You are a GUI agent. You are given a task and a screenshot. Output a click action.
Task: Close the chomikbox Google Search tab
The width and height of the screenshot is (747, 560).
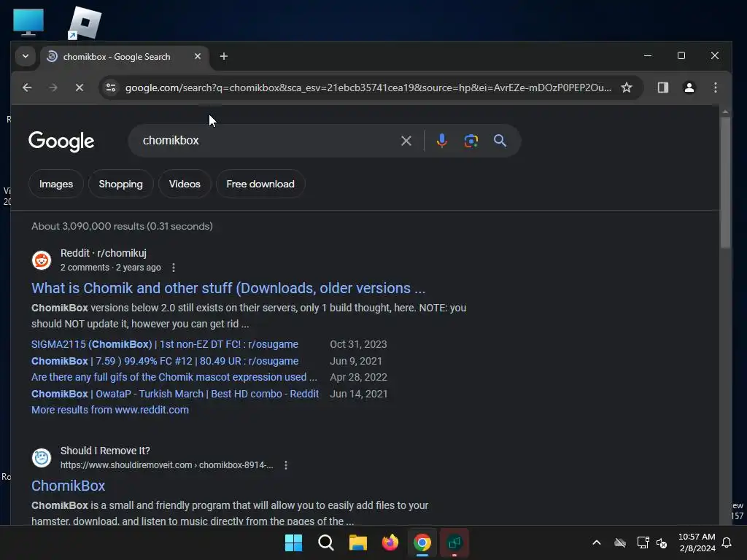[x=198, y=56]
